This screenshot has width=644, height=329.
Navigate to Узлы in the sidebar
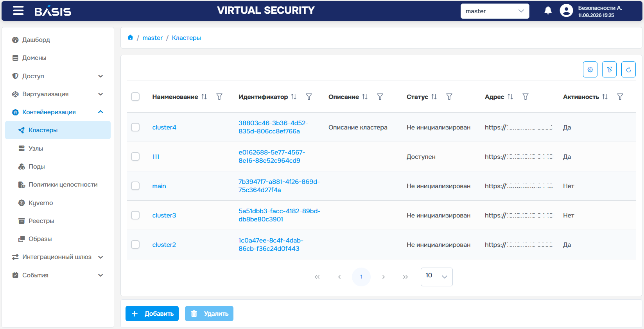(58, 148)
